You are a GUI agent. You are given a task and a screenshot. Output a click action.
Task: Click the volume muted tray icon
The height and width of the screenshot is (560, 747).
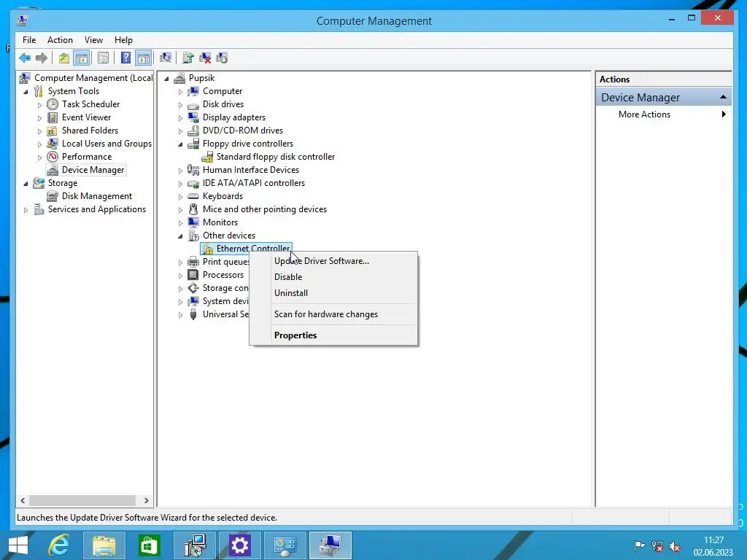pos(675,546)
